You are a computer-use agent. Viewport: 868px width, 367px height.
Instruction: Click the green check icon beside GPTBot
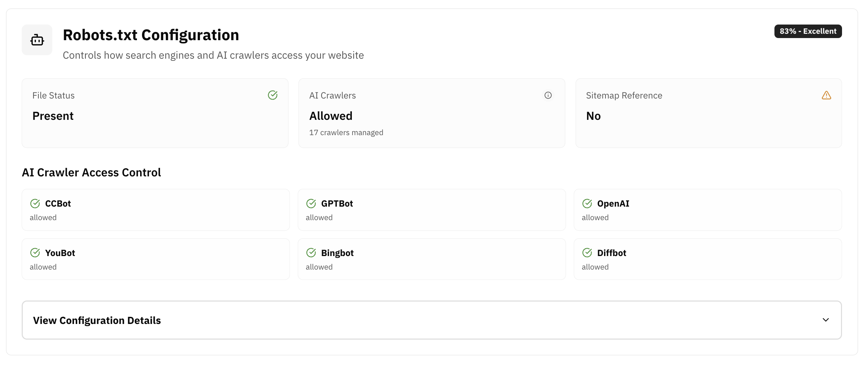(x=311, y=203)
